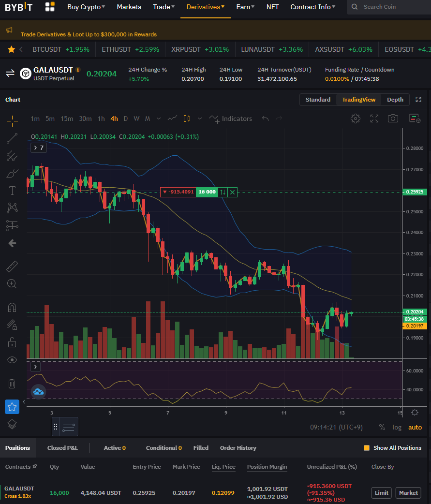
Task: Expand the chart panel with top-right expand icon
Action: pyautogui.click(x=418, y=100)
